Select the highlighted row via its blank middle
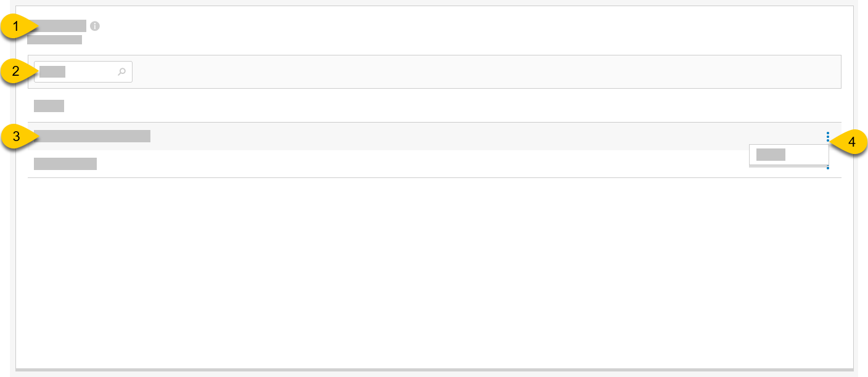Screen dimensions: 868x377 (432, 136)
